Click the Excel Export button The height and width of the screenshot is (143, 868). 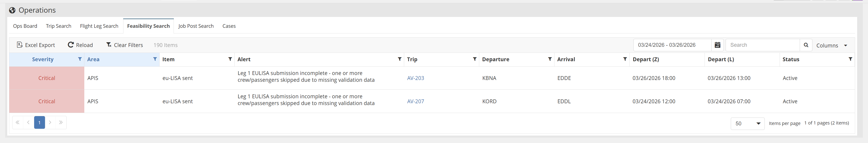tap(36, 45)
